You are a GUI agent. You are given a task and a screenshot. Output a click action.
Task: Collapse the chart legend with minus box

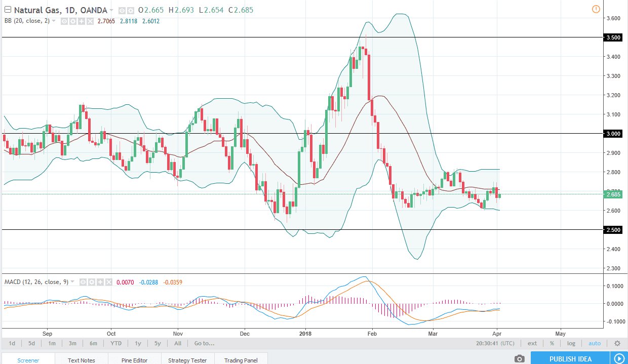click(8, 10)
